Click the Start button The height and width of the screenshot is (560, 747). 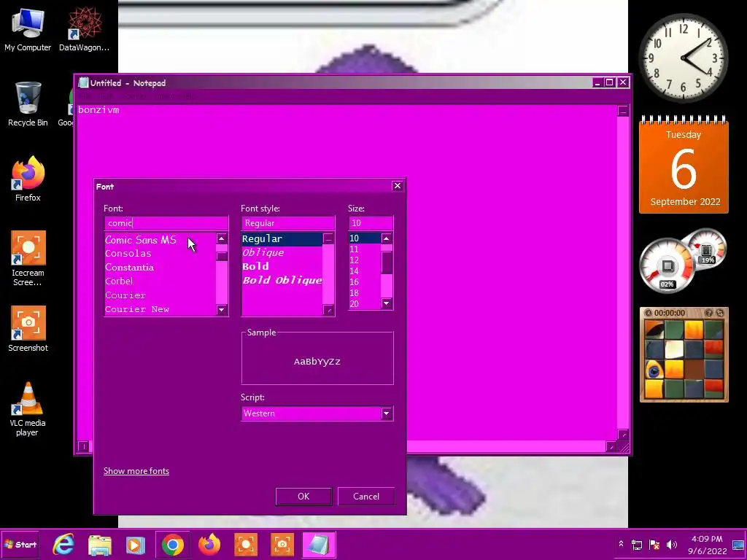pos(20,545)
